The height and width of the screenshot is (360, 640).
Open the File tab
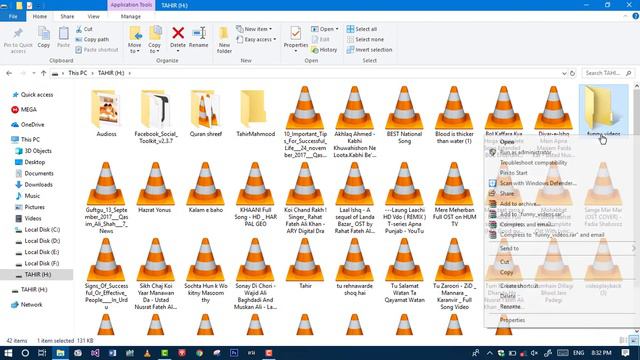[13, 16]
